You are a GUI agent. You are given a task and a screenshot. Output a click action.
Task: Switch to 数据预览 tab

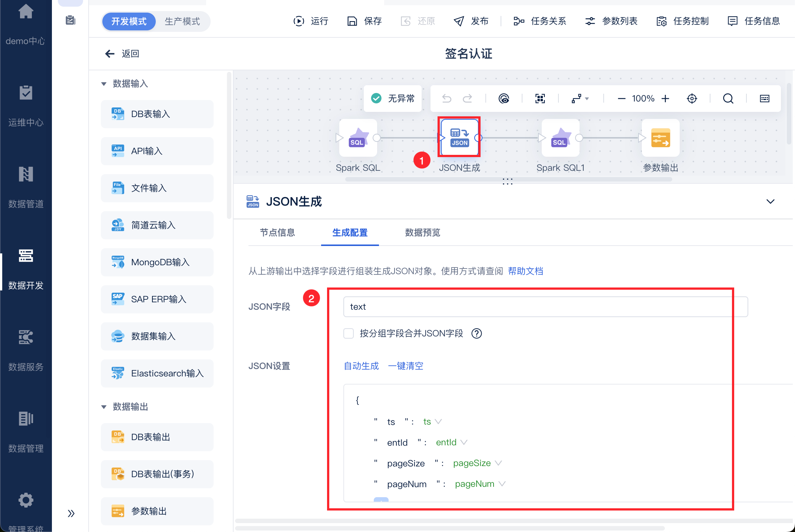click(x=422, y=233)
